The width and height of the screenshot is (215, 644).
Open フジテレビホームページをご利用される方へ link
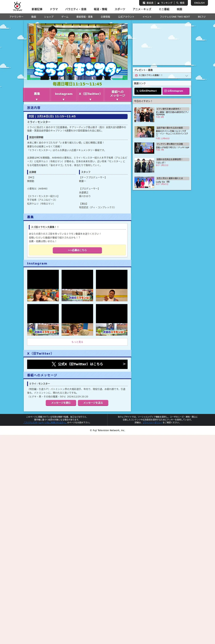tap(45, 423)
